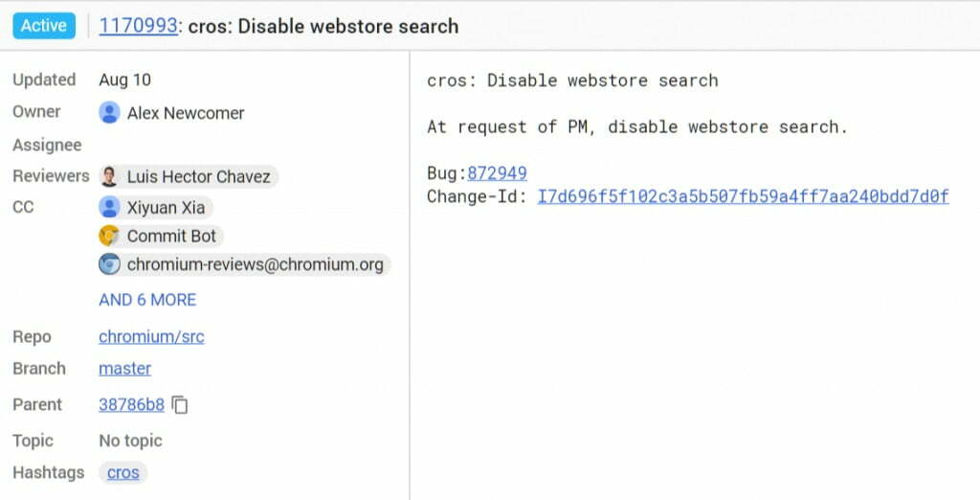Image resolution: width=980 pixels, height=500 pixels.
Task: Click the chromium-reviews avatar icon
Action: tap(109, 264)
